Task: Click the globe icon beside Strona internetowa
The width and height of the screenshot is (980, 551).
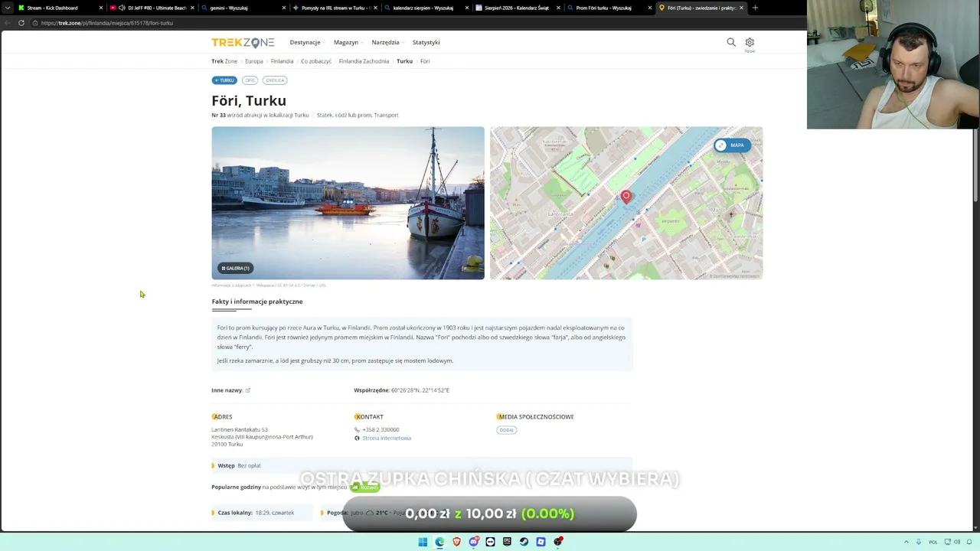Action: point(357,439)
